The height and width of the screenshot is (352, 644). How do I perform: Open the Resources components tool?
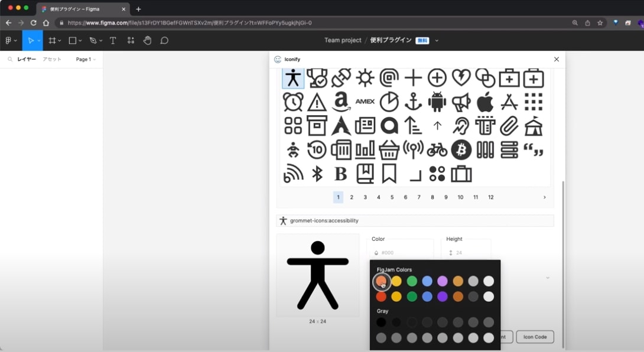131,40
